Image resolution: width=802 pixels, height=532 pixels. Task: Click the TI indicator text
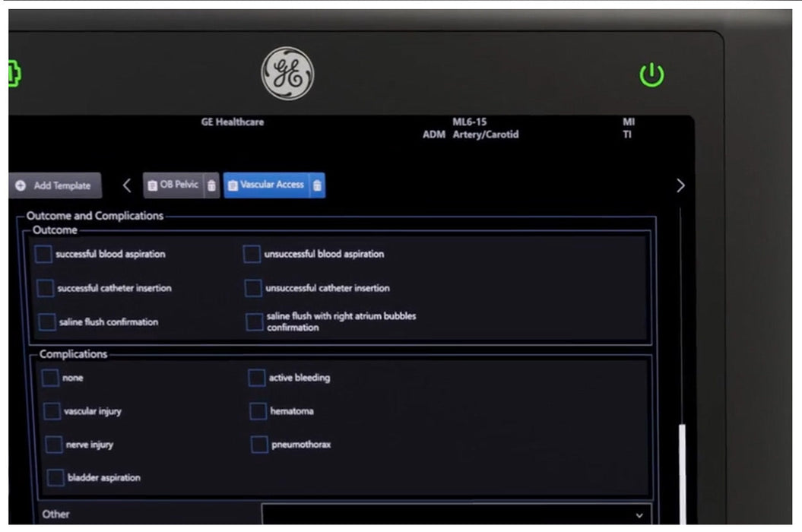click(627, 135)
